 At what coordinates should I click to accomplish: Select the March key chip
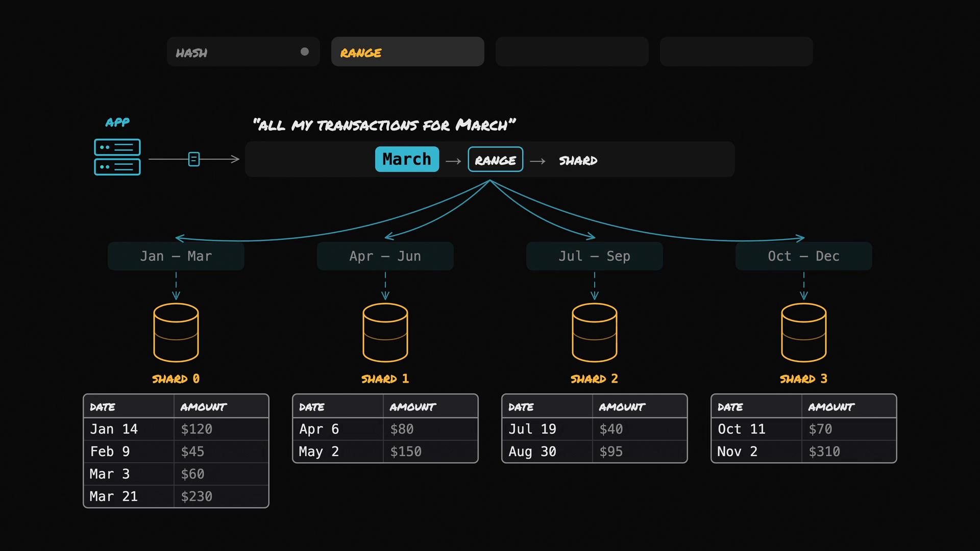click(x=407, y=159)
